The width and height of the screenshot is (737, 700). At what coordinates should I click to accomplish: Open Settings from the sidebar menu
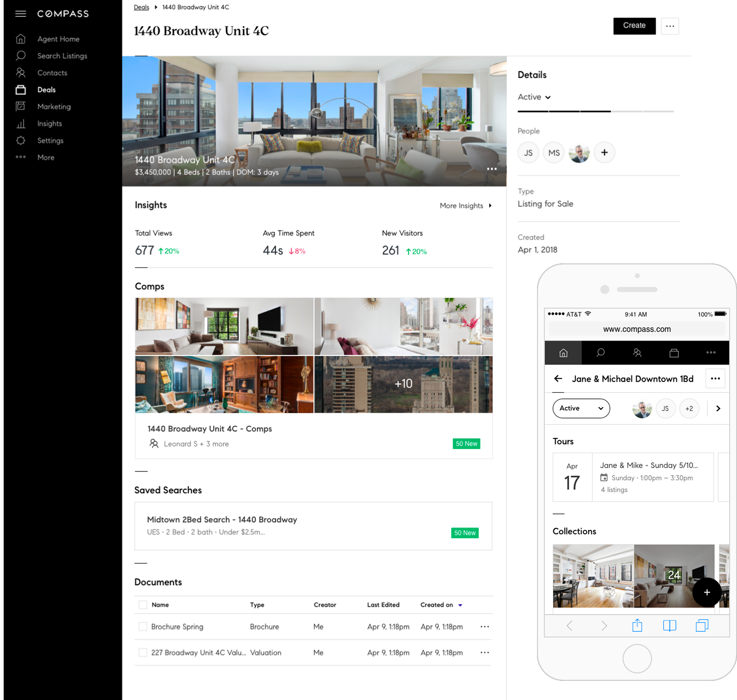tap(50, 141)
